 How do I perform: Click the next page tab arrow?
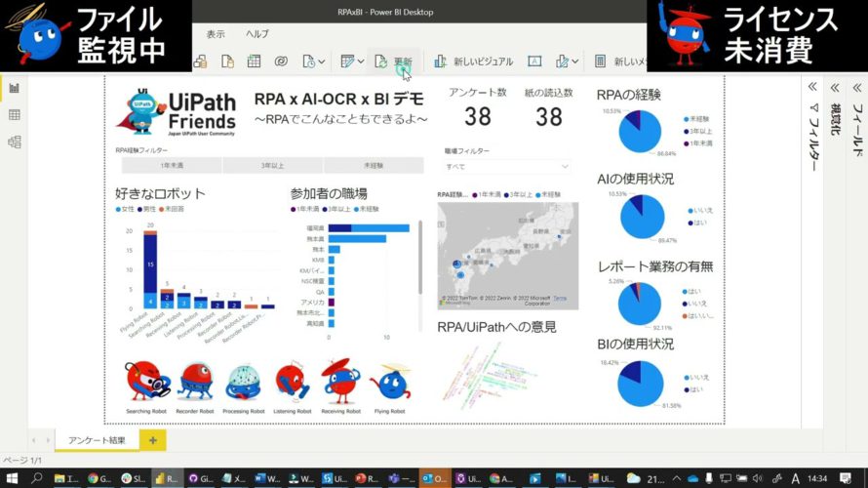click(48, 440)
